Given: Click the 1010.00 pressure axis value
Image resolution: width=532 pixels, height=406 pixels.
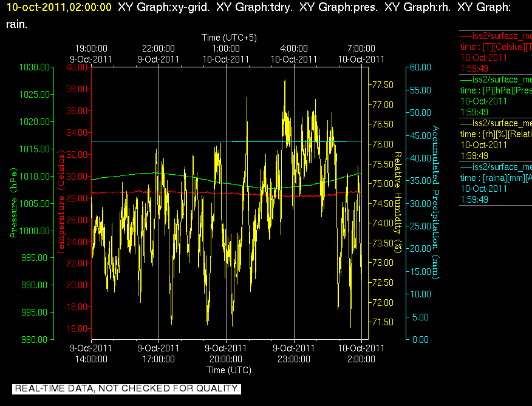Looking at the screenshot, I should click(35, 176).
